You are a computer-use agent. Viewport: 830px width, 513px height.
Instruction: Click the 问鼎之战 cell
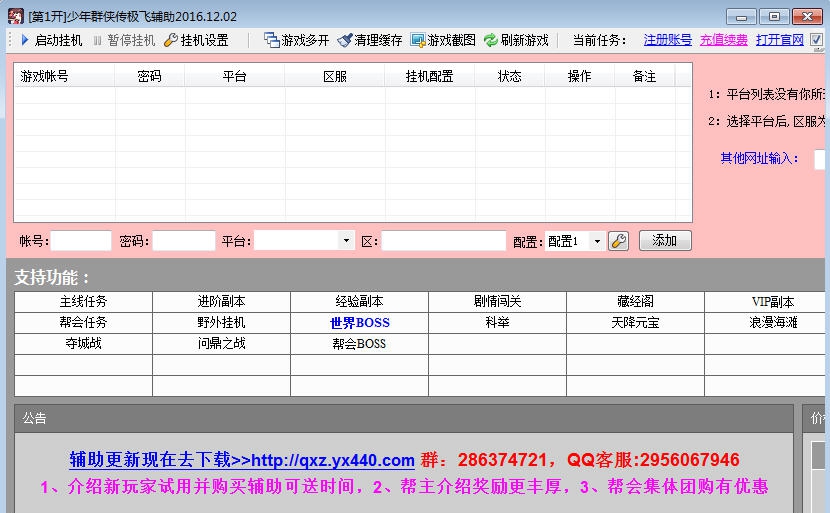(221, 344)
